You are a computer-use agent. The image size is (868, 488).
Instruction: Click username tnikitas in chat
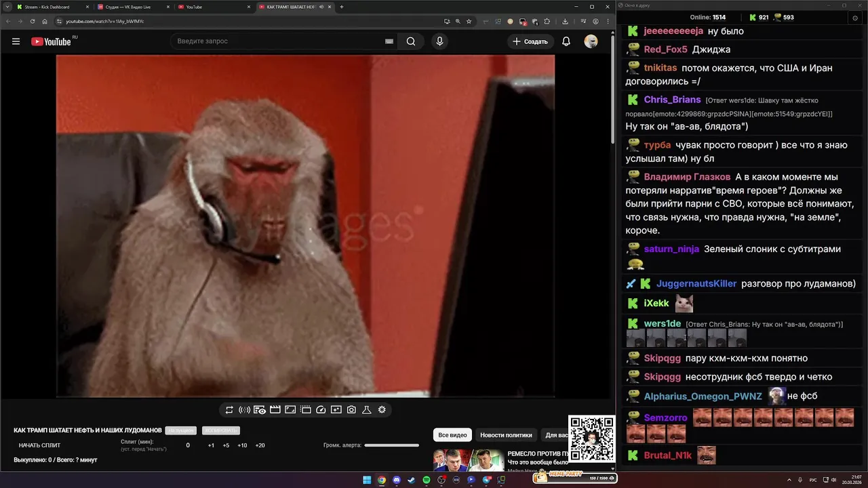pos(660,68)
